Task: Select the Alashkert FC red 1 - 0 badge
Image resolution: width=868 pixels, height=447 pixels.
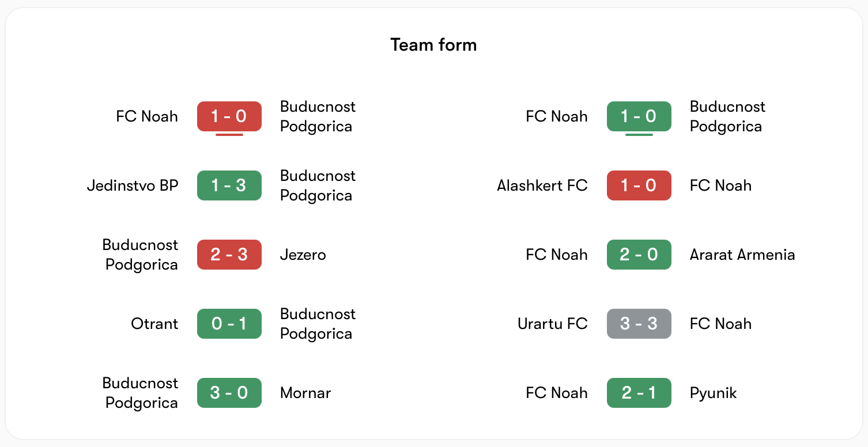Action: click(639, 185)
